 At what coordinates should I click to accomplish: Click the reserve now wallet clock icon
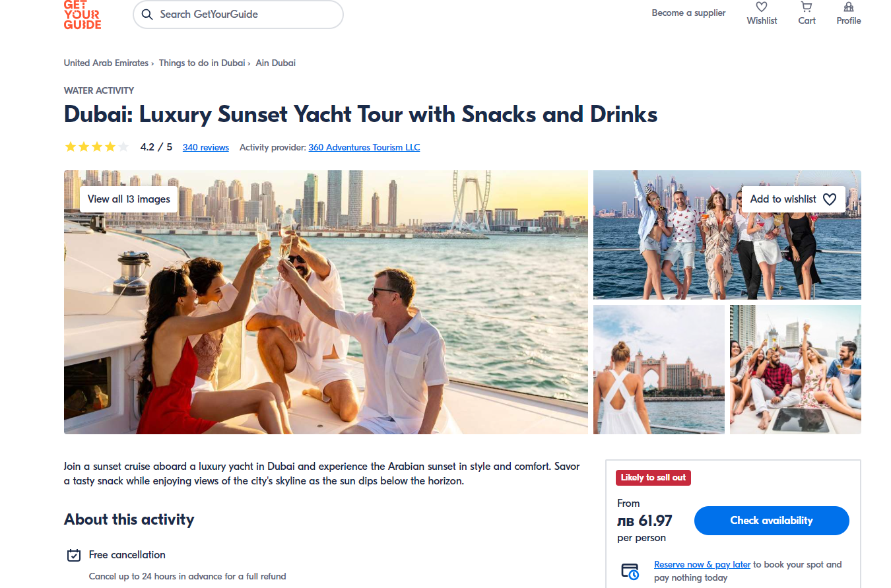coord(630,572)
